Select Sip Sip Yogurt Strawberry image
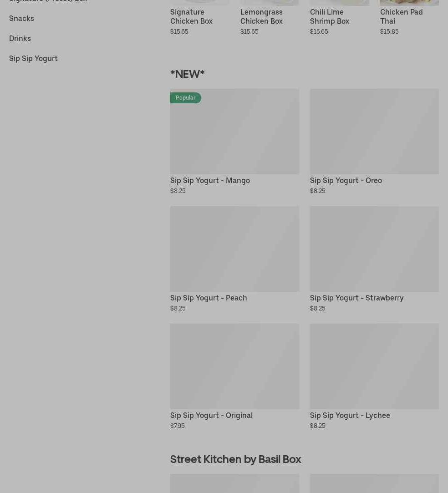 point(374,249)
